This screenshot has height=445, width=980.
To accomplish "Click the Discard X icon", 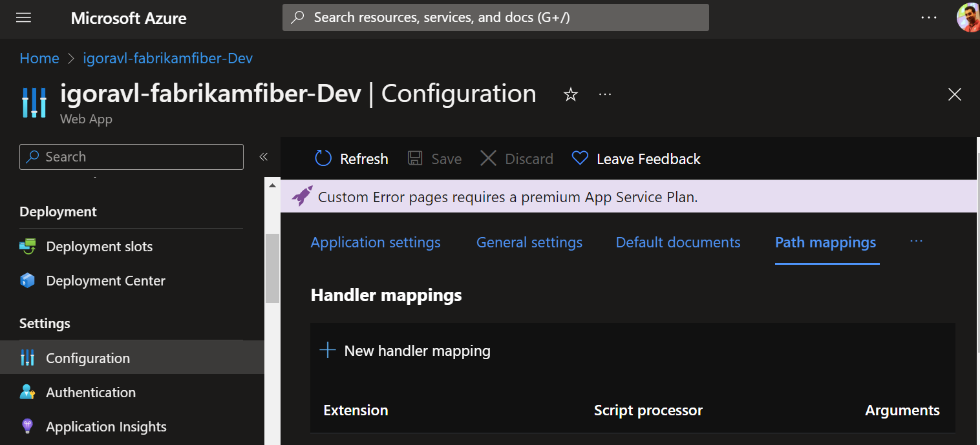I will (489, 158).
